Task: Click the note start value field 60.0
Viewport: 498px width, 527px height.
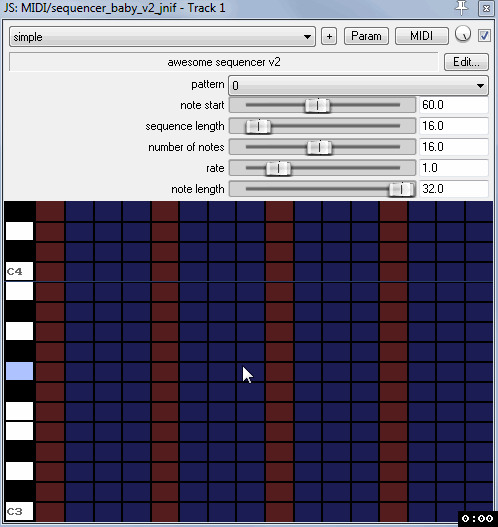Action: coord(454,105)
